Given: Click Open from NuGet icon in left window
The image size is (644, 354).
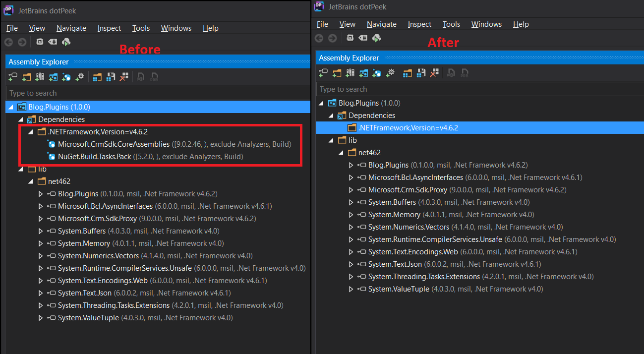Looking at the screenshot, I should [54, 77].
